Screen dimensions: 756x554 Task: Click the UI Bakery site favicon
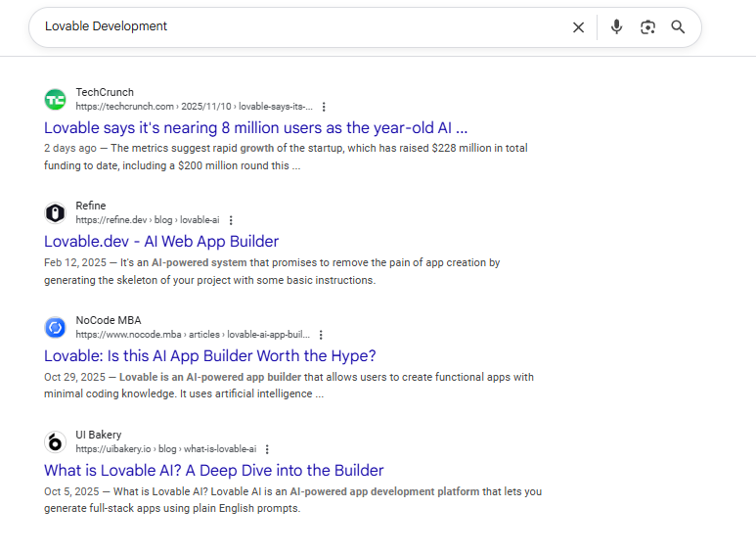[x=55, y=441]
